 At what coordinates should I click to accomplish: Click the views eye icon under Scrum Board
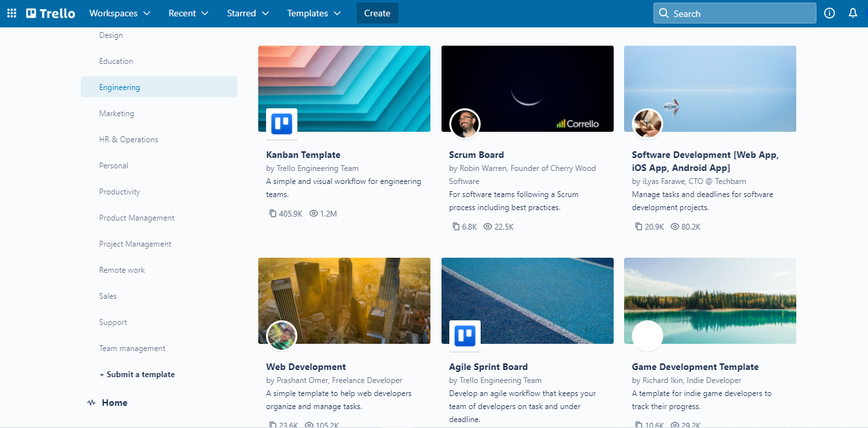487,226
